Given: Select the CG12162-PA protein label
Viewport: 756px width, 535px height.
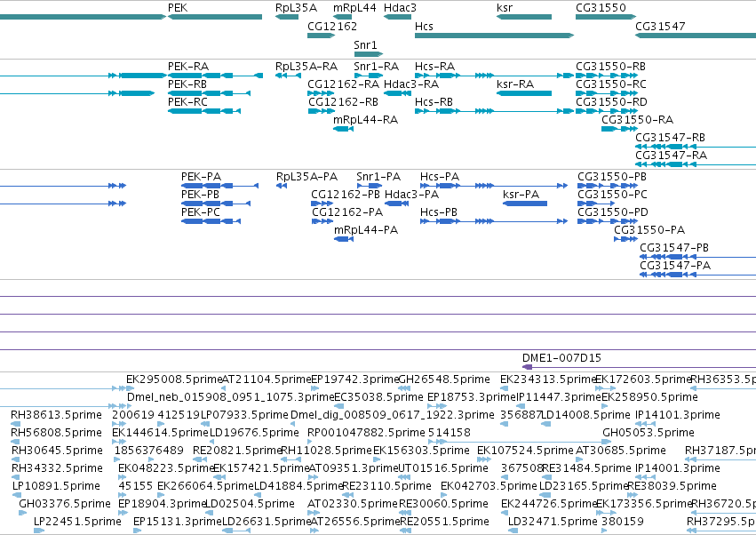Looking at the screenshot, I should 347,212.
